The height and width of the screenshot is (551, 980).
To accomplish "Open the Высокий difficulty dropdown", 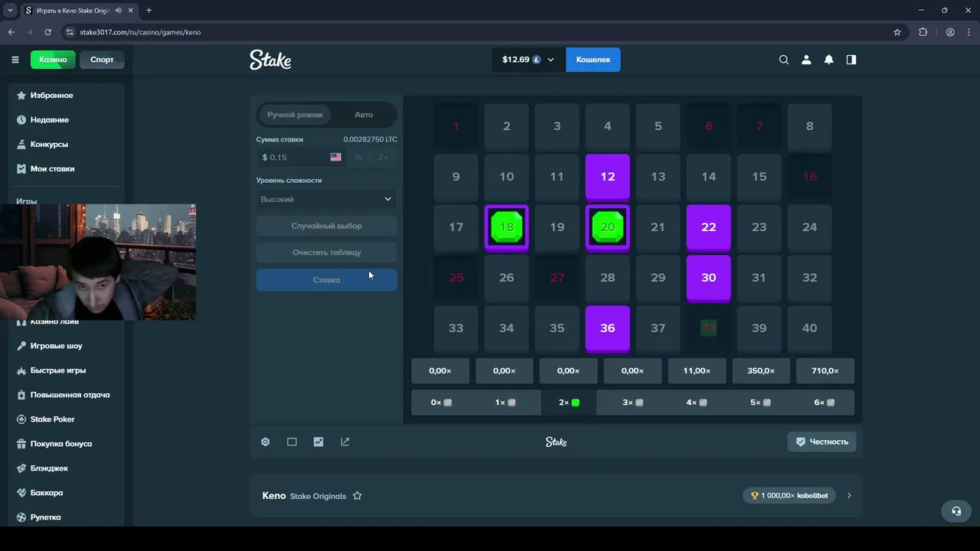I will point(327,199).
